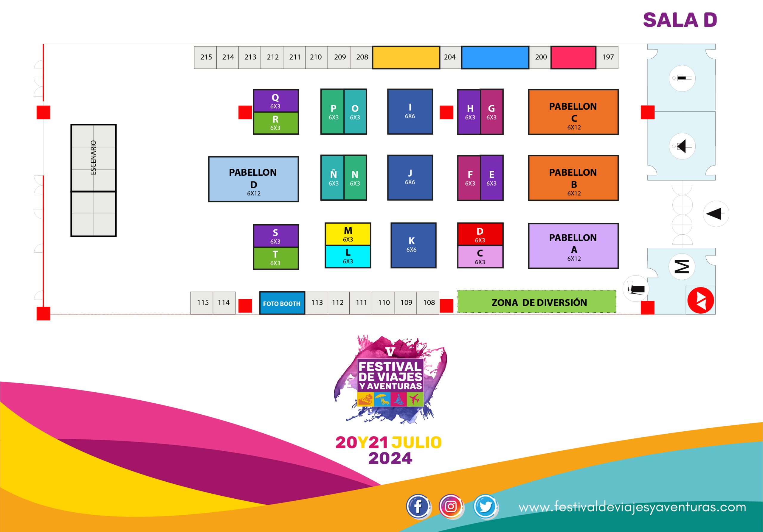Select cyan stand L 6X3

pyautogui.click(x=348, y=257)
